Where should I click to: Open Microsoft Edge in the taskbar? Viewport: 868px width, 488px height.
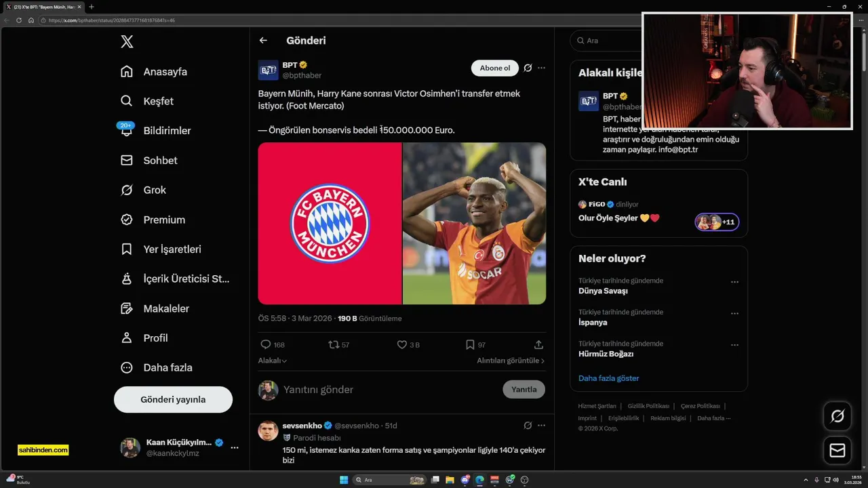click(479, 480)
